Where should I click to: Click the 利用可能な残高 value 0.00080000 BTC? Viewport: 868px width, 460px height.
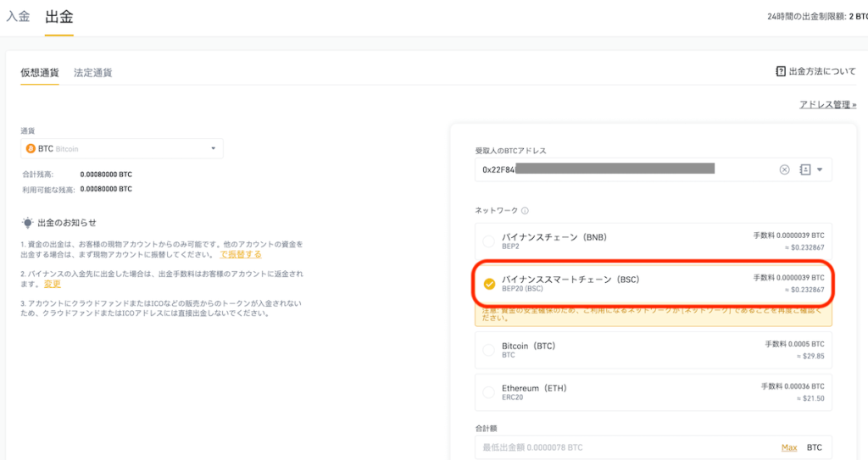106,189
